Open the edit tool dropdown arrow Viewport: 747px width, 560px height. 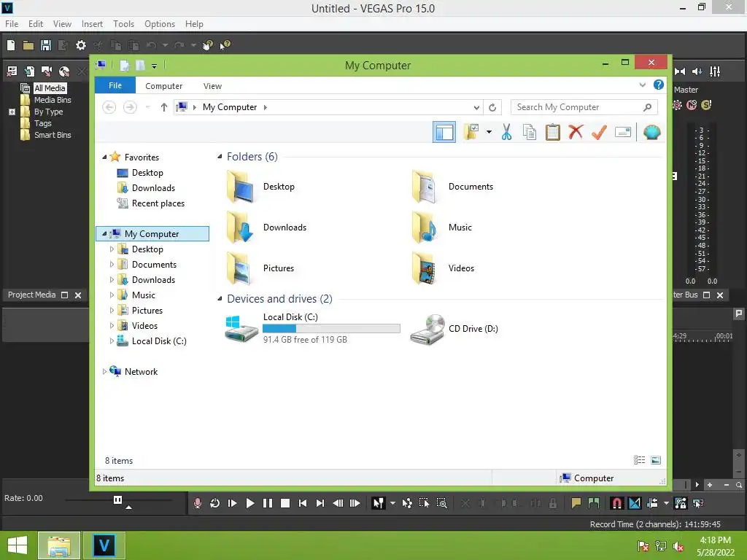click(x=392, y=503)
